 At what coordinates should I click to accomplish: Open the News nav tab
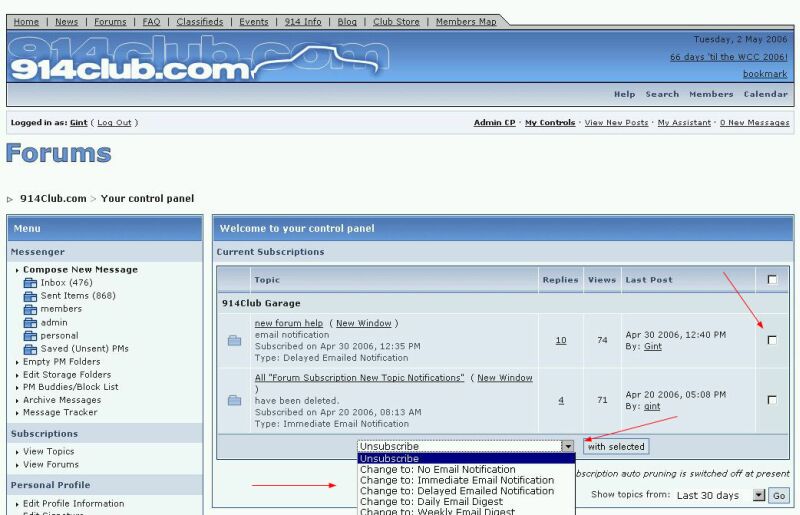tap(66, 21)
